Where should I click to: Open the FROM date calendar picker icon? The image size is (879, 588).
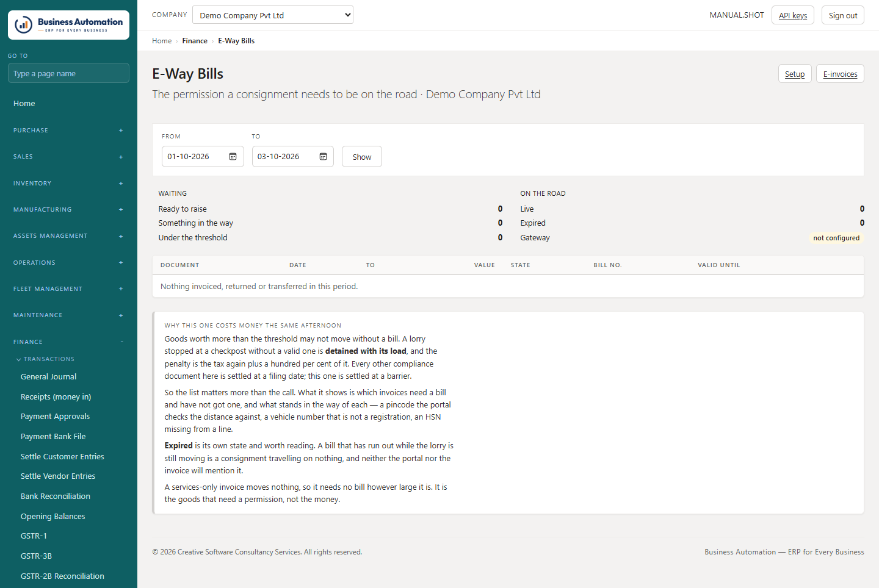(233, 157)
